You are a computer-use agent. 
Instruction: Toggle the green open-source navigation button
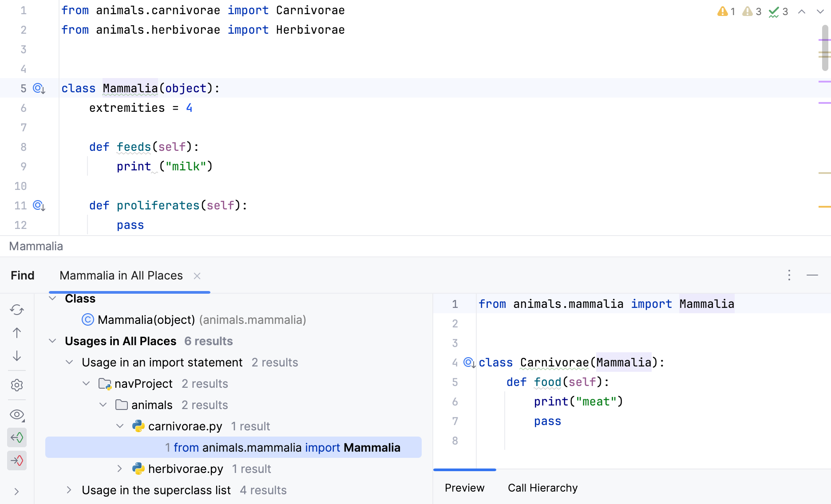click(x=17, y=437)
